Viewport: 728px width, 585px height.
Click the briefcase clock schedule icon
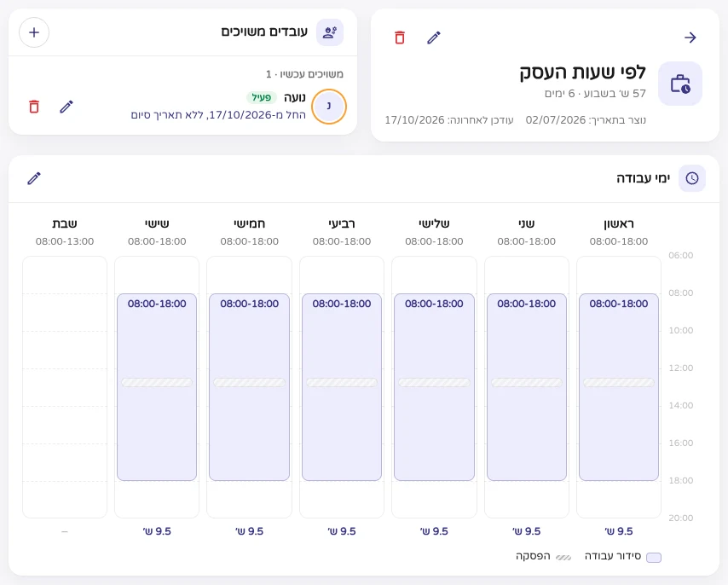[x=680, y=84]
